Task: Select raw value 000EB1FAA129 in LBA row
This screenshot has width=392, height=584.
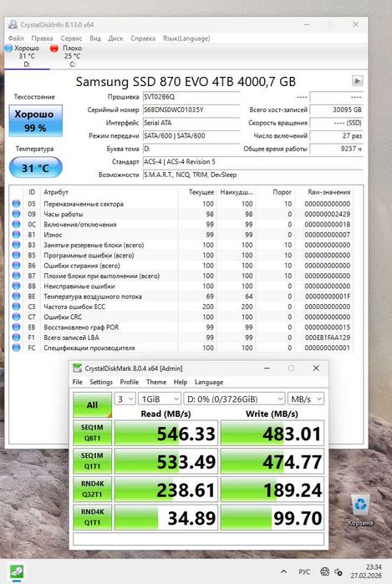Action: point(328,338)
